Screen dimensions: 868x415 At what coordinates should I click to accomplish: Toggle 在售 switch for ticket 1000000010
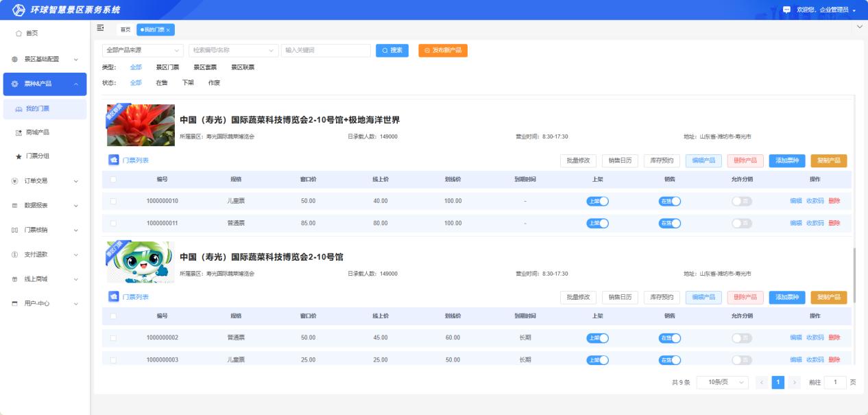pyautogui.click(x=669, y=201)
